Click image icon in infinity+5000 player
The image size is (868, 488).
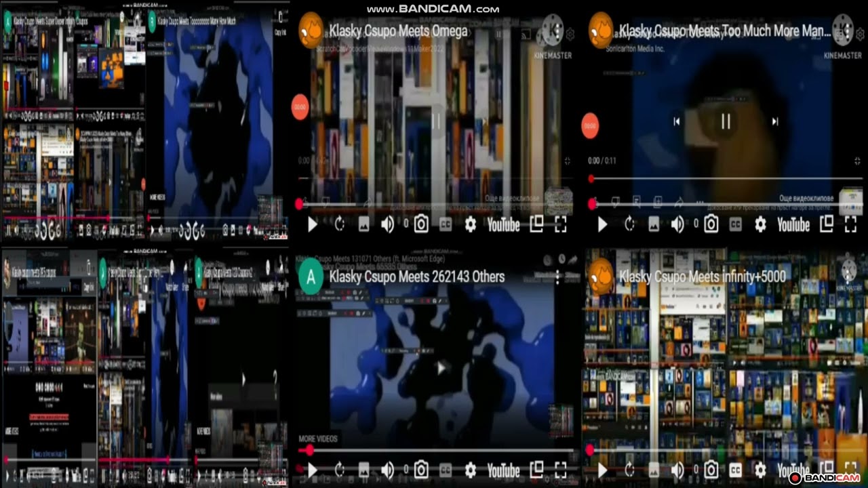pos(653,470)
